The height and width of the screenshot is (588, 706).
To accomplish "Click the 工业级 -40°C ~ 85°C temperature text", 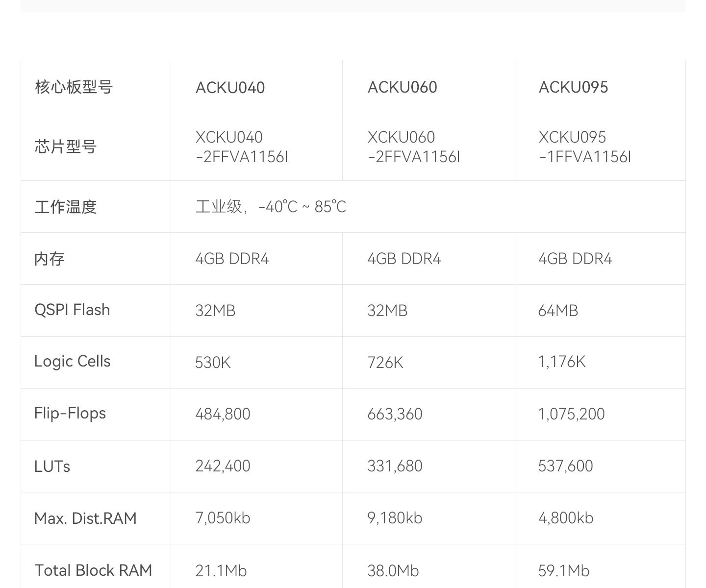I will point(271,207).
